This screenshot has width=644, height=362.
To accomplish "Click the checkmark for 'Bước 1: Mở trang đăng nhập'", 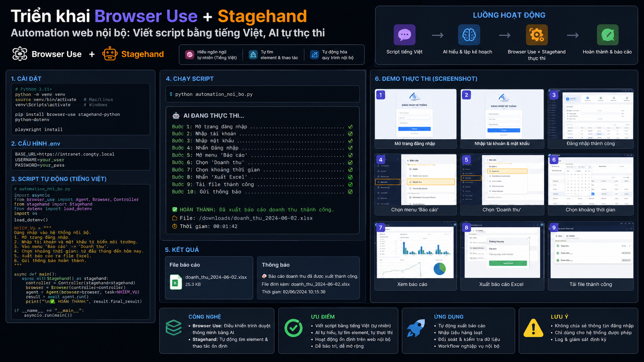I will click(350, 127).
